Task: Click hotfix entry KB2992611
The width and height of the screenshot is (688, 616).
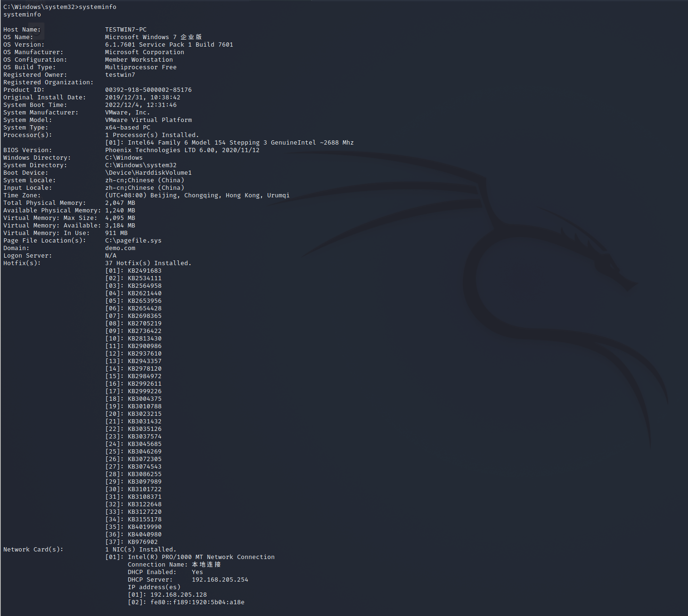Action: point(145,384)
